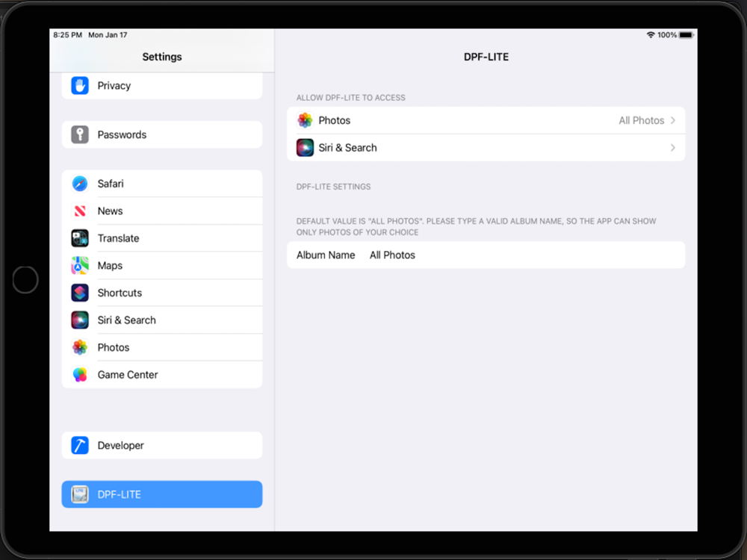The width and height of the screenshot is (747, 560).
Task: Open Translate icon in settings list
Action: click(80, 238)
